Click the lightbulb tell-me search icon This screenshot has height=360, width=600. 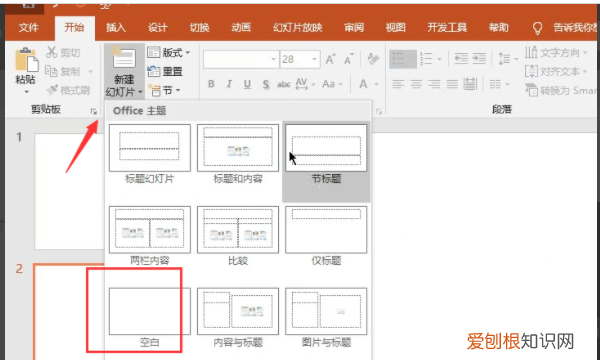[x=538, y=28]
